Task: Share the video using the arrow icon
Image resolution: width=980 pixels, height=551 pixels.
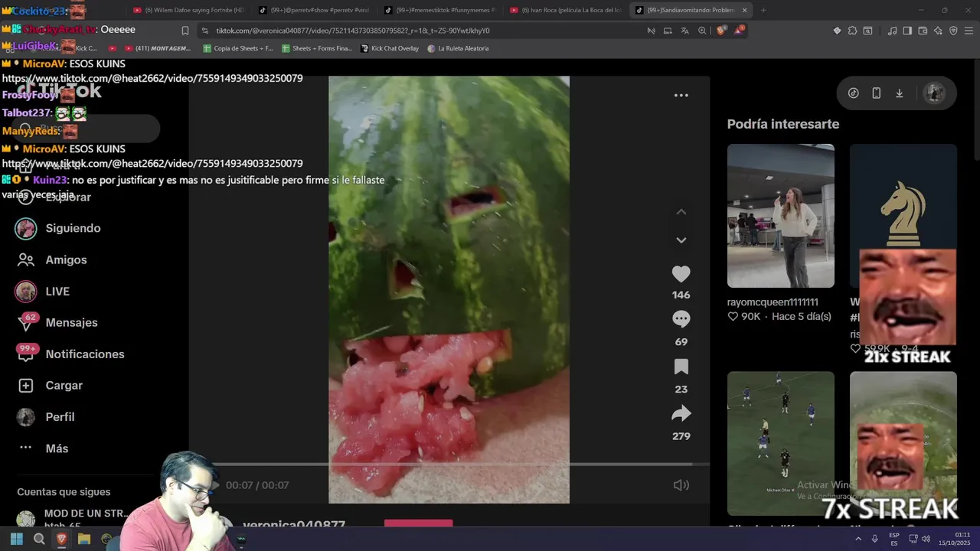Action: click(x=681, y=414)
